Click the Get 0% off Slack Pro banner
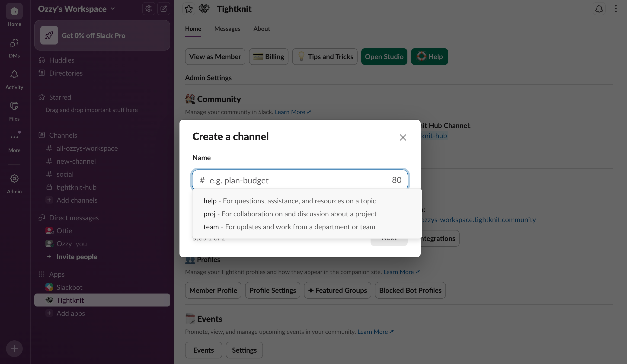 (102, 35)
